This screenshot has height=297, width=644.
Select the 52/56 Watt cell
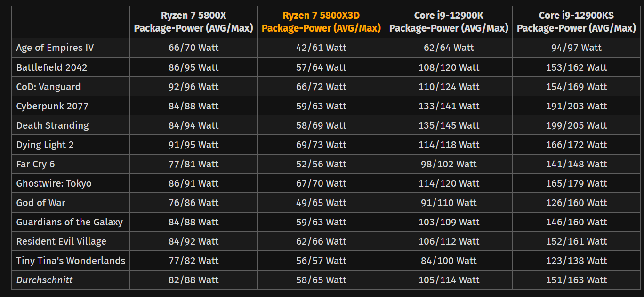point(321,164)
